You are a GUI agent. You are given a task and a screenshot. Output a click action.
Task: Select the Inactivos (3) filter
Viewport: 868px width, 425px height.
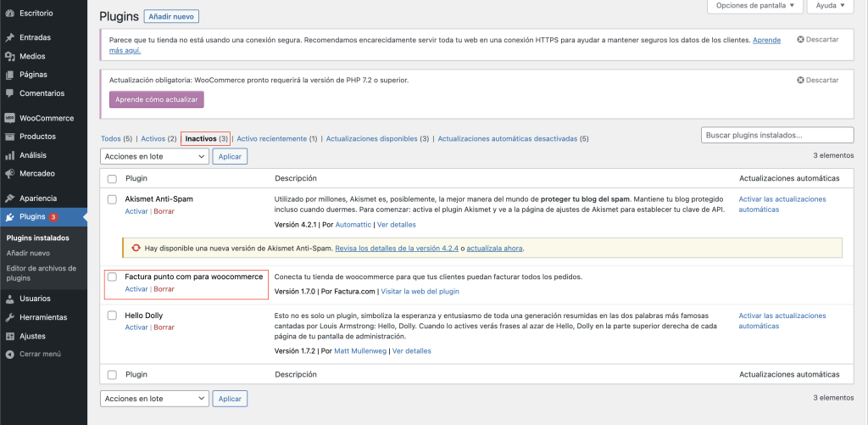pos(207,139)
